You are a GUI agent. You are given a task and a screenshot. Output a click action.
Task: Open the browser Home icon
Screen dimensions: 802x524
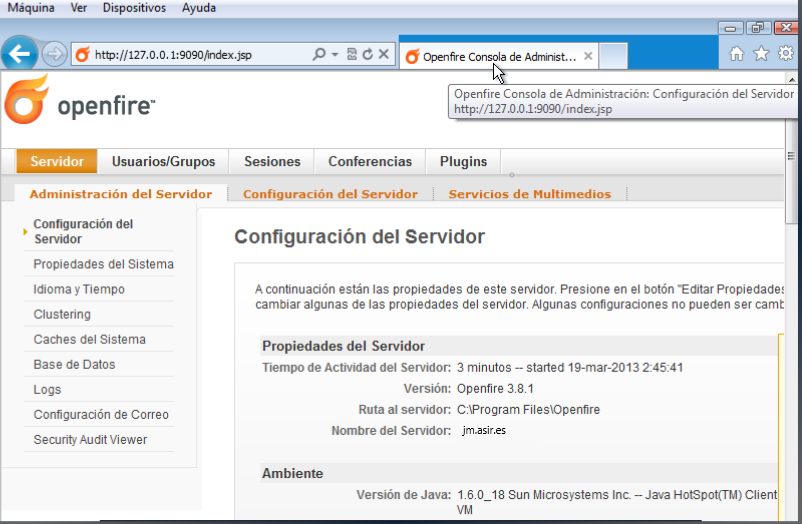click(x=737, y=54)
